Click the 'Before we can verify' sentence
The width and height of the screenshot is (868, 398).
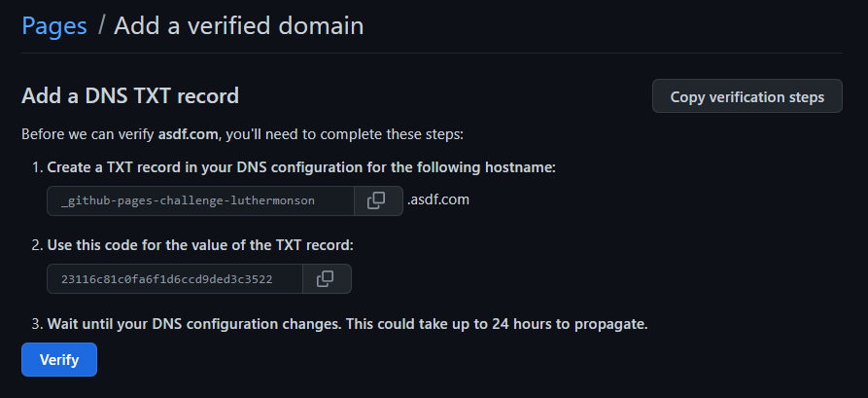point(242,134)
